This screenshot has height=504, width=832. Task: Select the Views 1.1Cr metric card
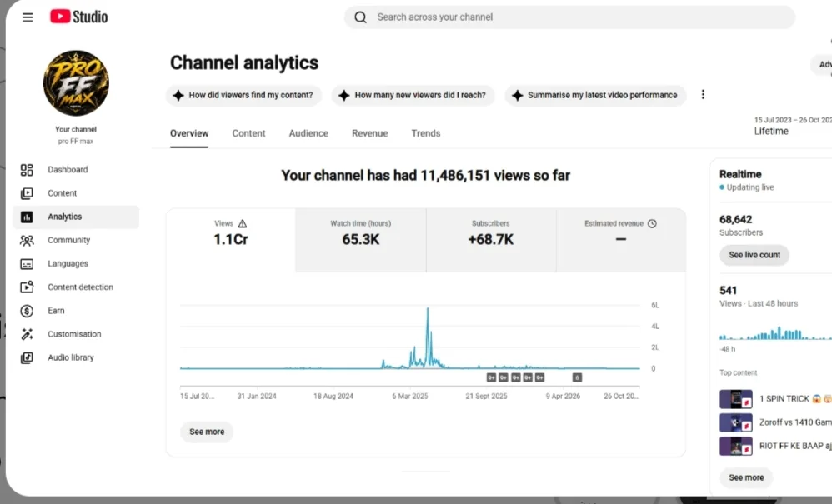click(230, 240)
